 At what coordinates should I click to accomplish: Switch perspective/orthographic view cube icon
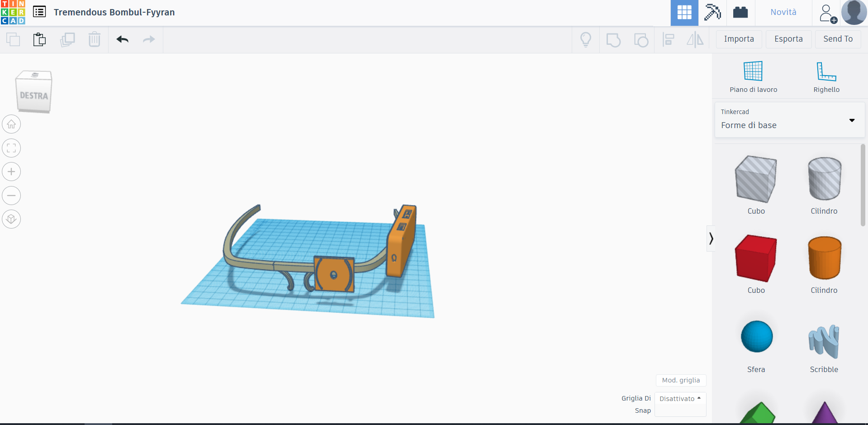click(x=11, y=219)
